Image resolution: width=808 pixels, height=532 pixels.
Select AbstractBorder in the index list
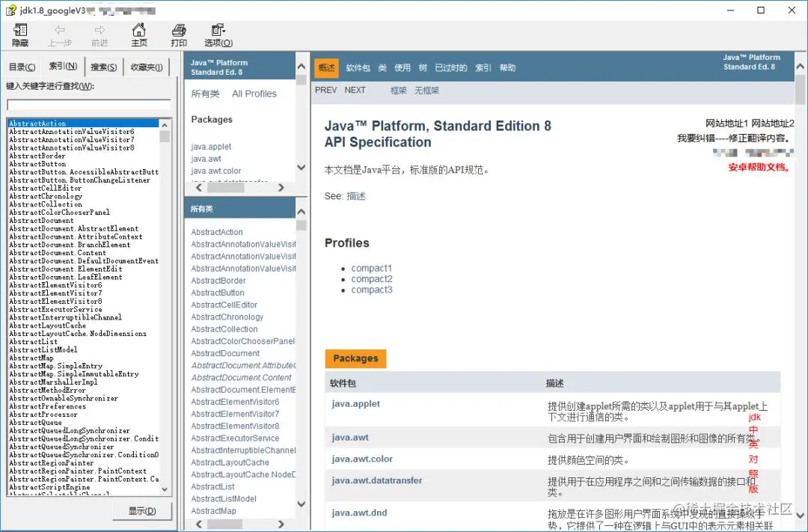(37, 156)
